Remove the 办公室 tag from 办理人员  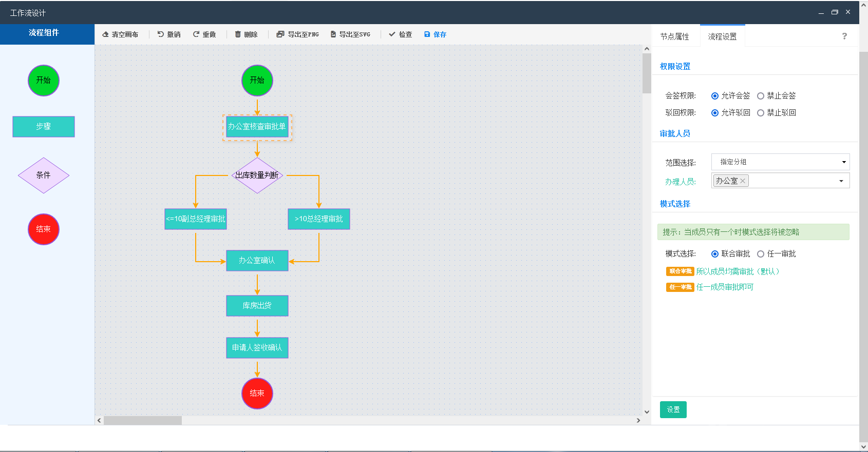[743, 181]
